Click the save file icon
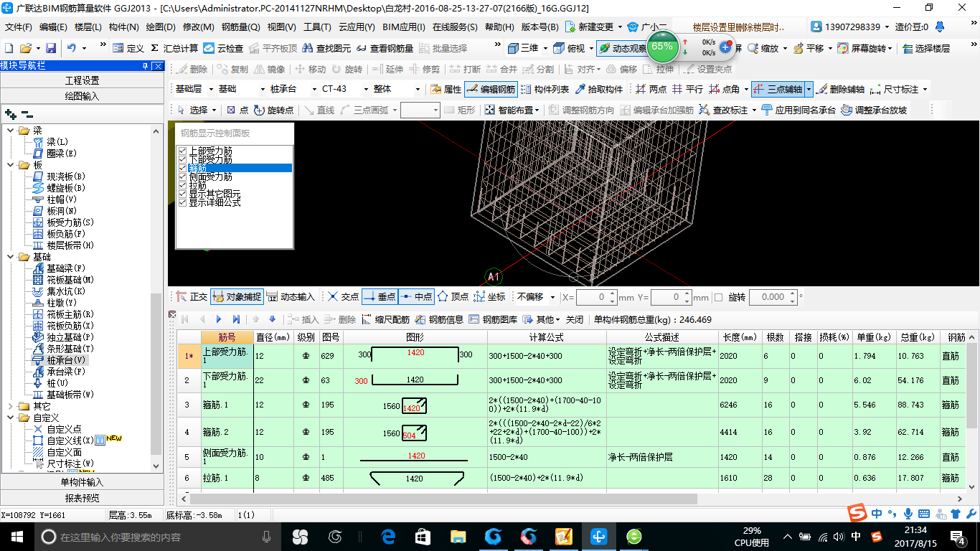This screenshot has height=551, width=980. (51, 48)
